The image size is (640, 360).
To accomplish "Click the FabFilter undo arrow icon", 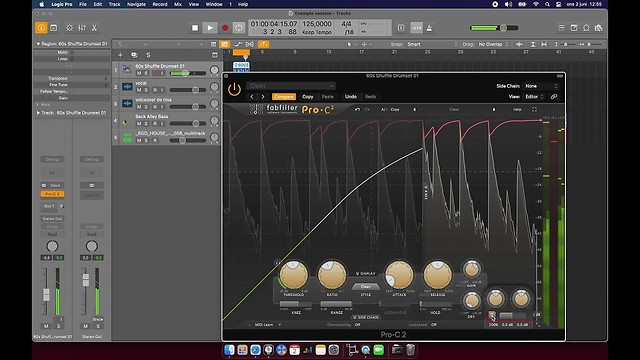I will (357, 109).
